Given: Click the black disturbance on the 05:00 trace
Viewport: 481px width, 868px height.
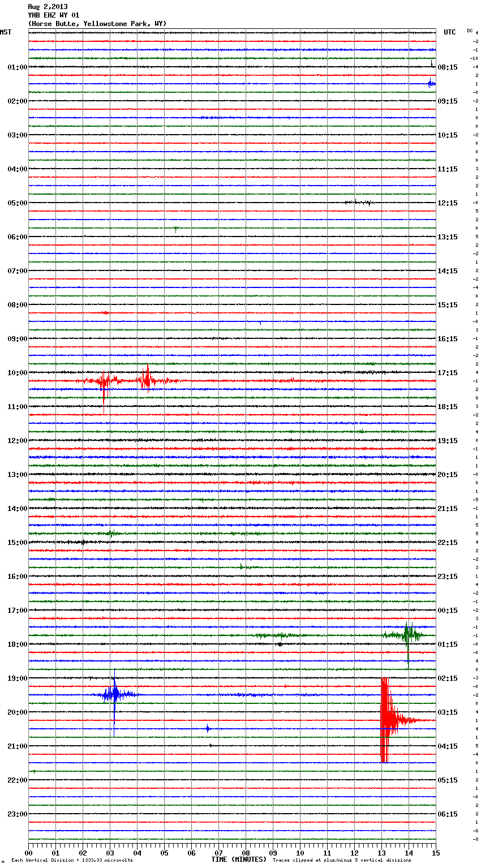Looking at the screenshot, I should point(358,202).
